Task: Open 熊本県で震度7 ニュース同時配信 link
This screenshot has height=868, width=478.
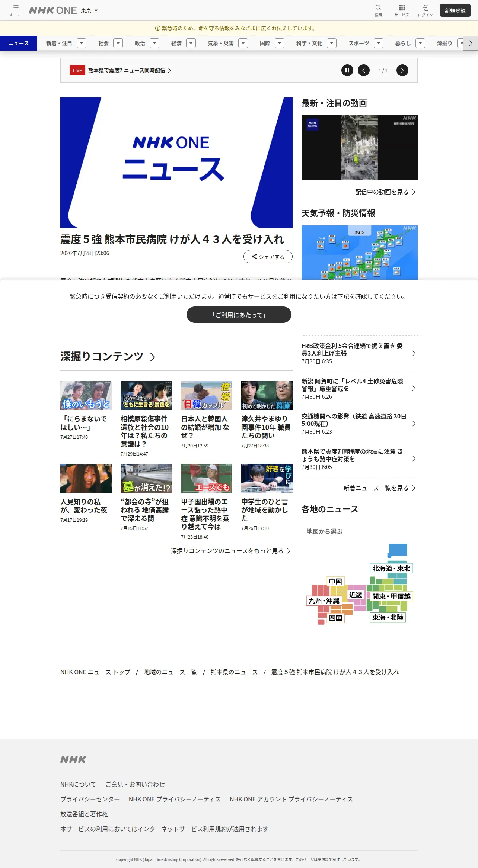Action: click(x=130, y=70)
